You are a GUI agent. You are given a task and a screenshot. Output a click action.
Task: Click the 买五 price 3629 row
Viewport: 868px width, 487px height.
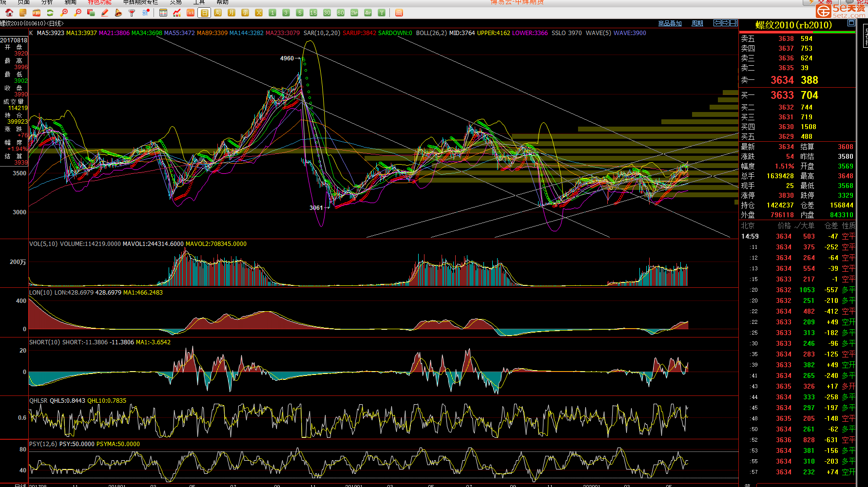[797, 136]
